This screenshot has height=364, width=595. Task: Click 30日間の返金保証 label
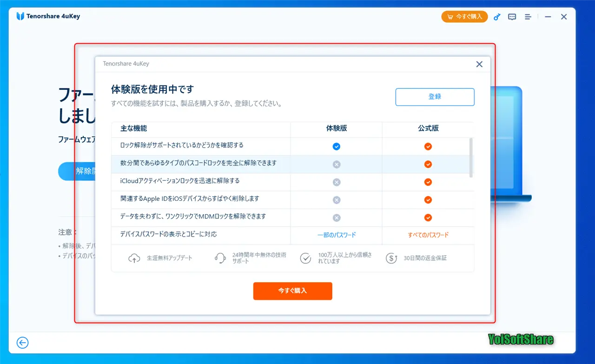coord(425,258)
